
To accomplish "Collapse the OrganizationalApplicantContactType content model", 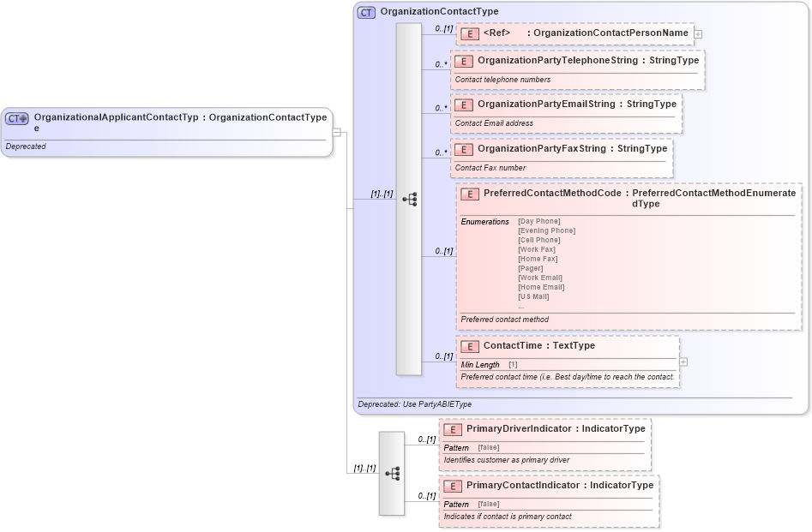I will click(x=338, y=131).
